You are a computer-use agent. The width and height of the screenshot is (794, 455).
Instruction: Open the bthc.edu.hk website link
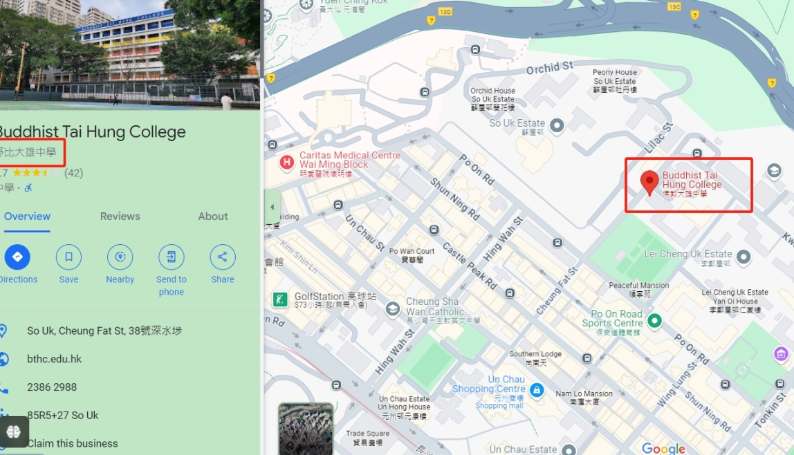[x=54, y=359]
